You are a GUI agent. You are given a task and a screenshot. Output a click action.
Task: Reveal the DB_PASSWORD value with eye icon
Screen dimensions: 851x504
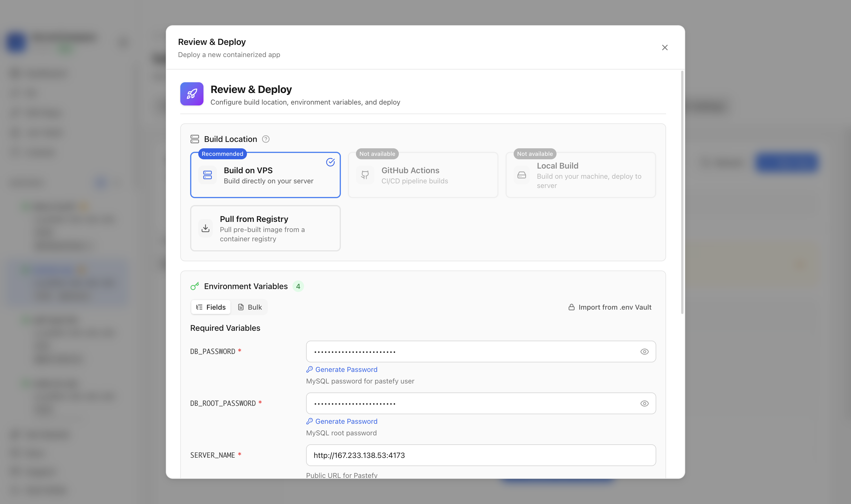[x=644, y=352]
